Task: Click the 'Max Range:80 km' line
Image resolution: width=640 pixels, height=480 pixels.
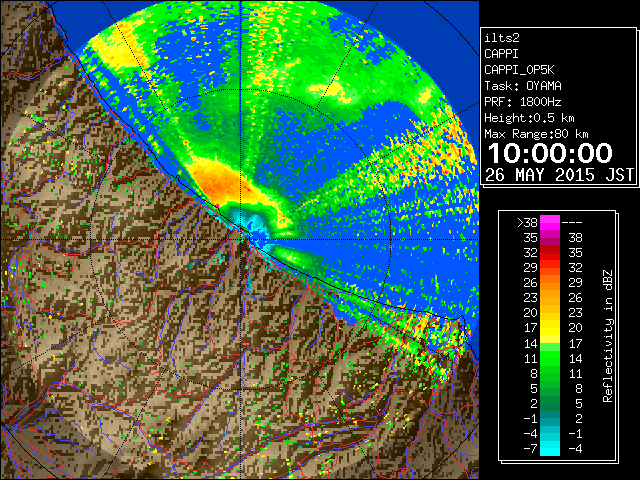Action: pyautogui.click(x=536, y=134)
